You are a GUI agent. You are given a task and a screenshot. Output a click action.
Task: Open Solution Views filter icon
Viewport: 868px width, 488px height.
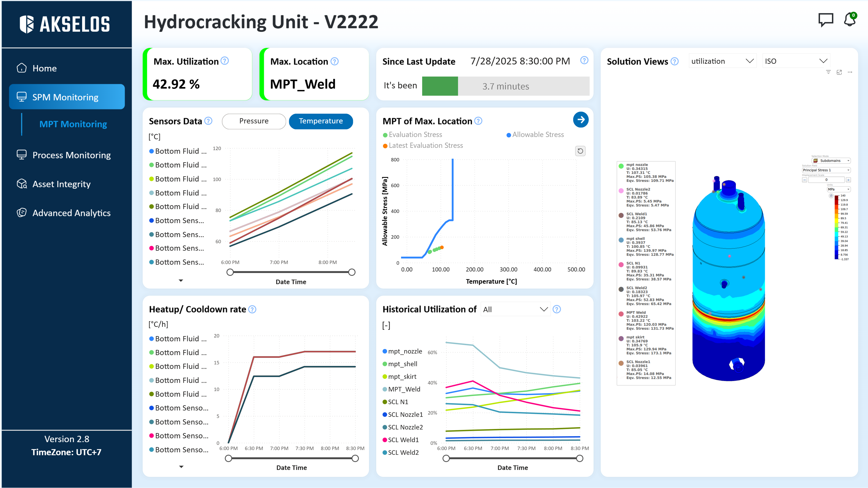point(828,72)
